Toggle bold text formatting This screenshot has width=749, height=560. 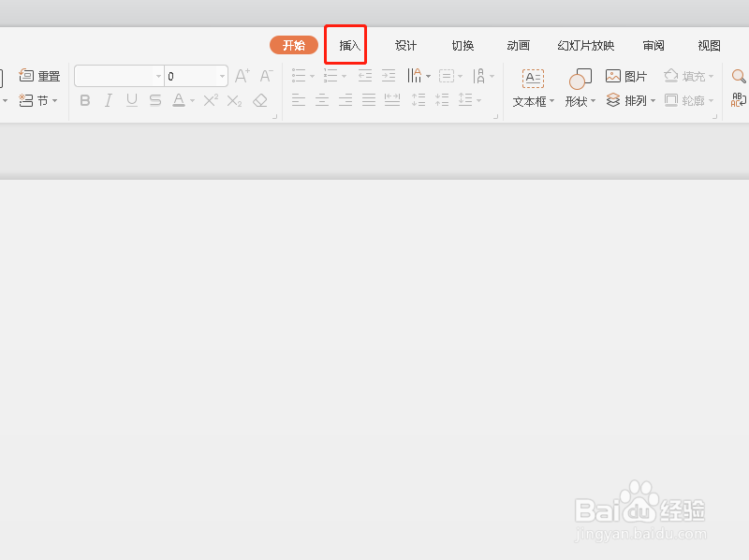[85, 100]
